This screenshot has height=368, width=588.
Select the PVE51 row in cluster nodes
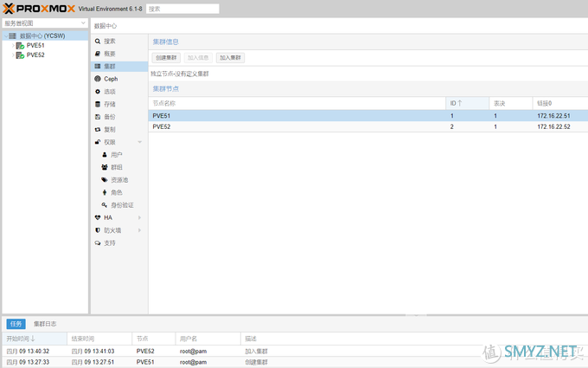click(368, 116)
